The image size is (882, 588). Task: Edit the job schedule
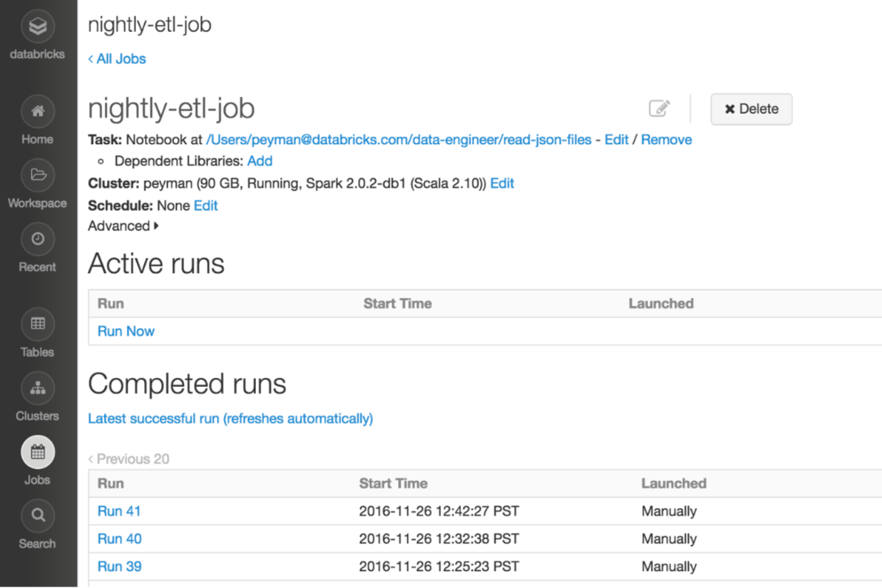[x=205, y=205]
